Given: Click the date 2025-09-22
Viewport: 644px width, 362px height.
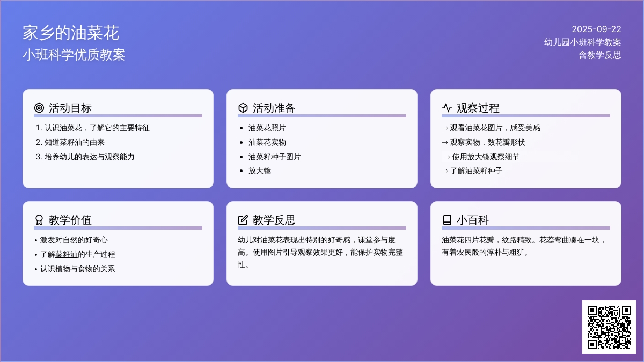Looking at the screenshot, I should click(596, 29).
